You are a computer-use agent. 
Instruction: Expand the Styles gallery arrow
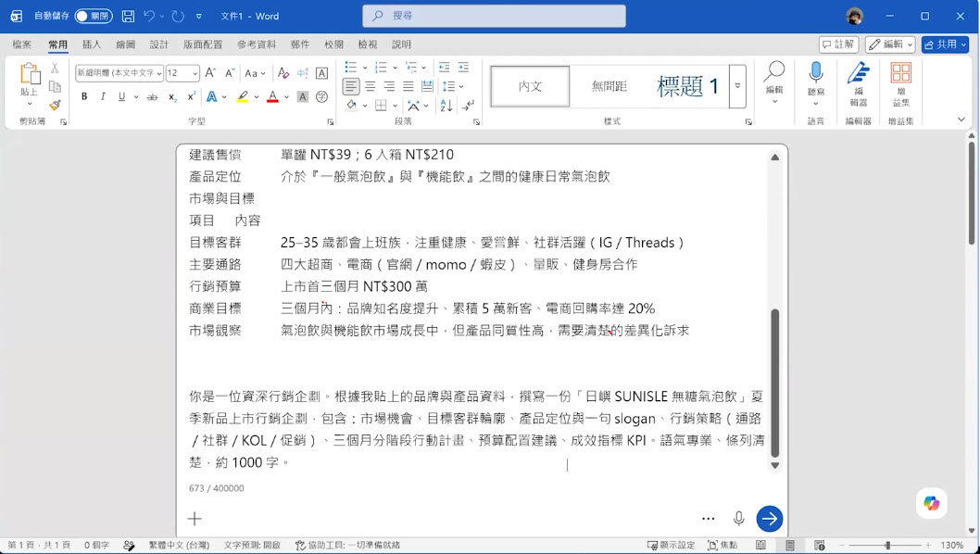[x=737, y=85]
